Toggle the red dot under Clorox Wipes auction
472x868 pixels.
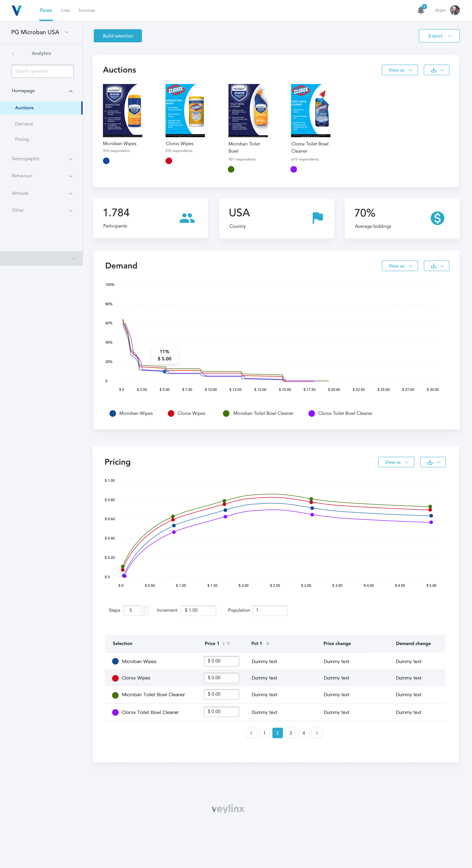(169, 161)
